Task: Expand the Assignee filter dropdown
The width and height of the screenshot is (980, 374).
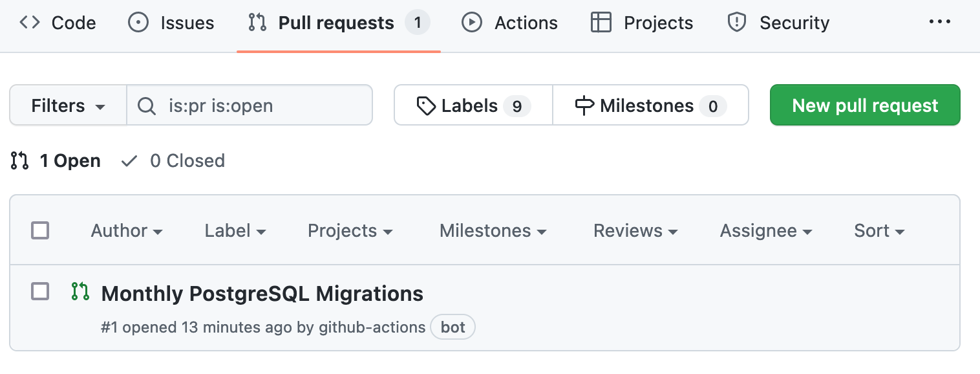Action: pos(766,230)
